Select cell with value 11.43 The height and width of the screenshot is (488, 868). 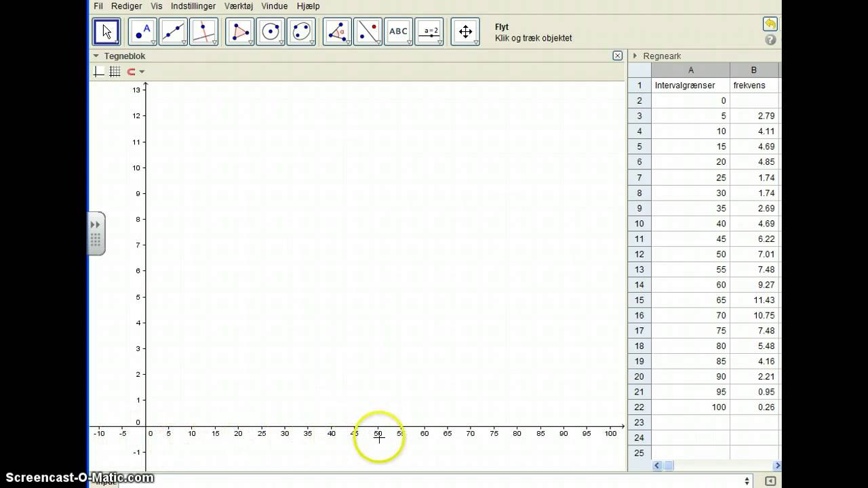click(754, 300)
